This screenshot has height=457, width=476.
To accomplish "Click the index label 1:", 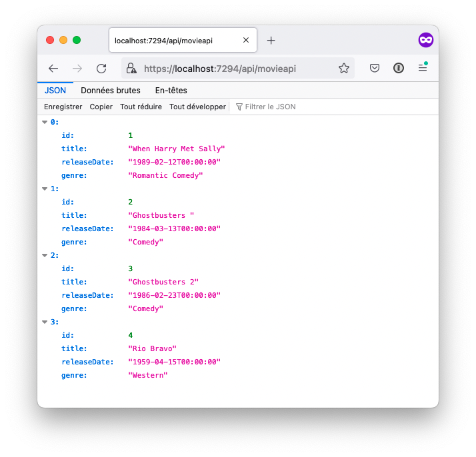I will pyautogui.click(x=55, y=189).
